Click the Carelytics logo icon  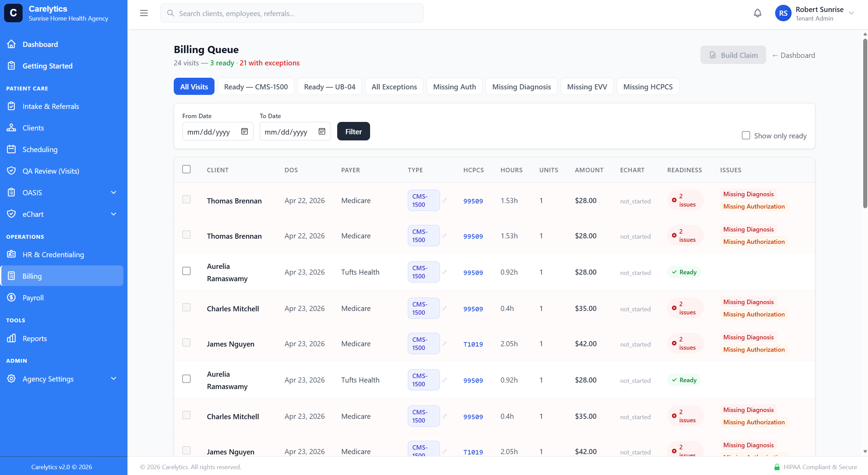[x=13, y=13]
